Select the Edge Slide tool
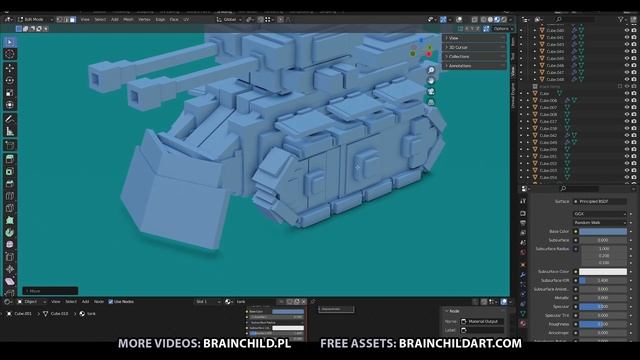This screenshot has width=640, height=360. (x=10, y=257)
